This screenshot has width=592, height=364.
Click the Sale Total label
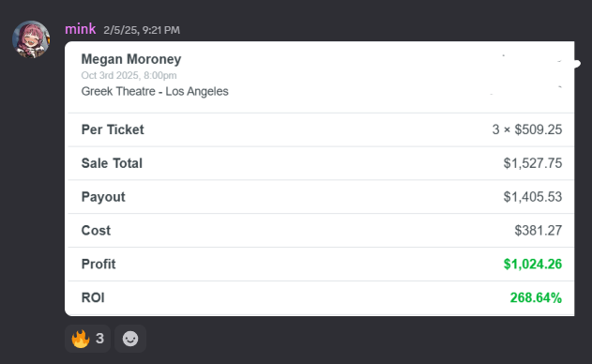click(112, 163)
